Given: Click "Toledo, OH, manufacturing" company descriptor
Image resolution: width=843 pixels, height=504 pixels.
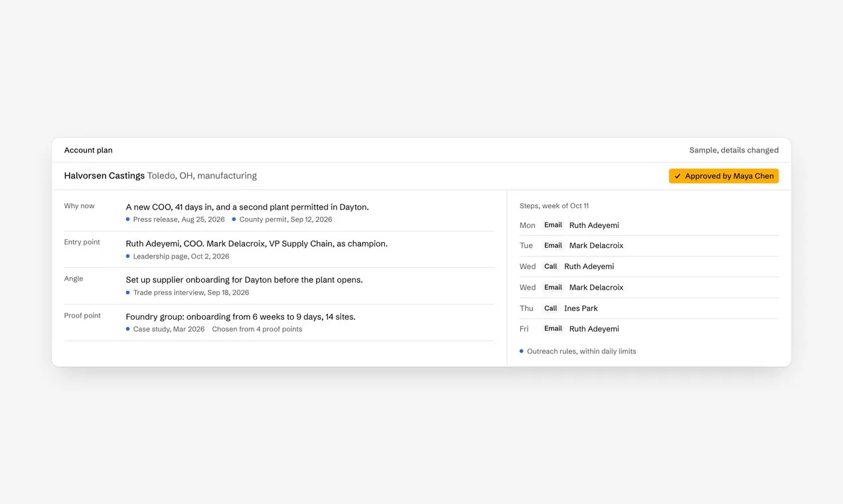Looking at the screenshot, I should 202,176.
